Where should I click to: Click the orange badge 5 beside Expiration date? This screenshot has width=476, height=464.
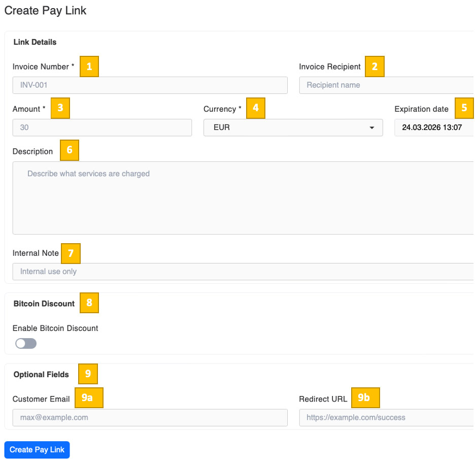pyautogui.click(x=464, y=108)
